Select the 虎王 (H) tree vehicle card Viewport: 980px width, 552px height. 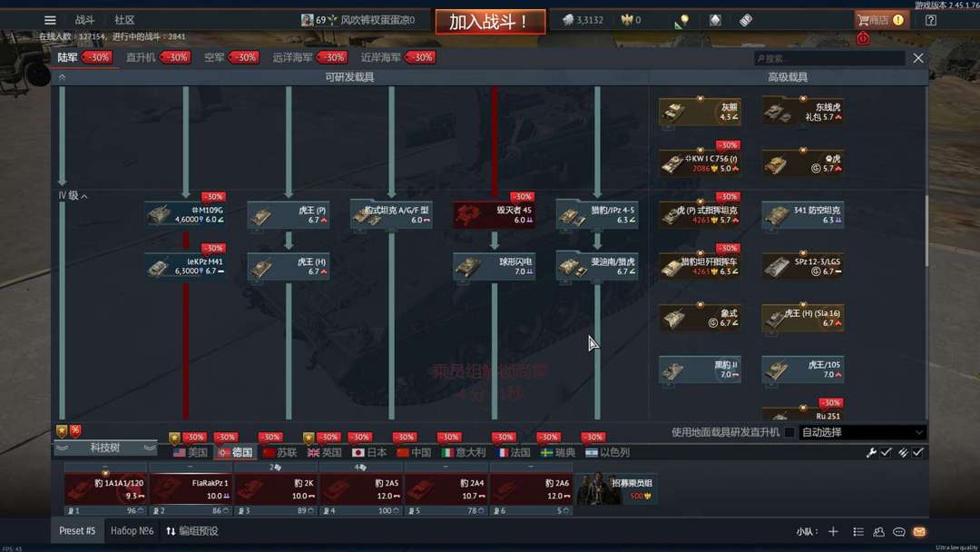click(289, 266)
